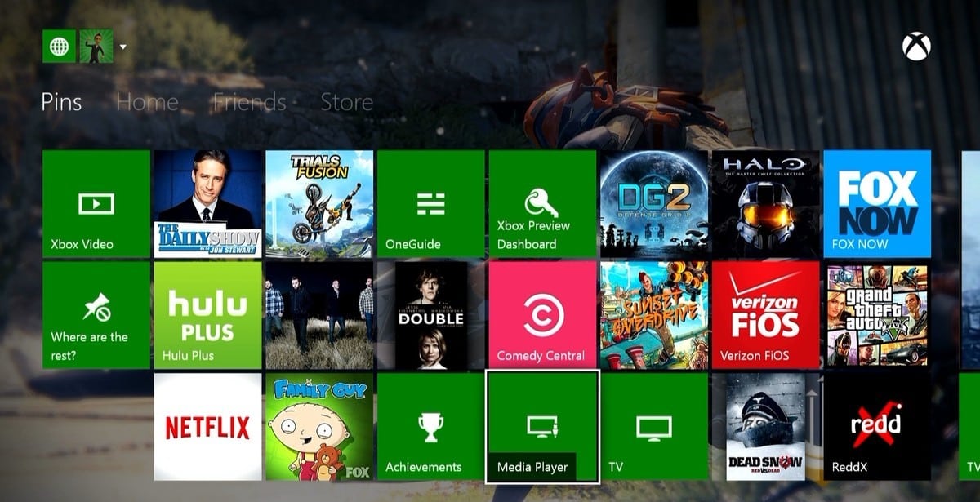Launch Grand Theft Auto V tile
Viewport: 980px width, 502px height.
(877, 315)
